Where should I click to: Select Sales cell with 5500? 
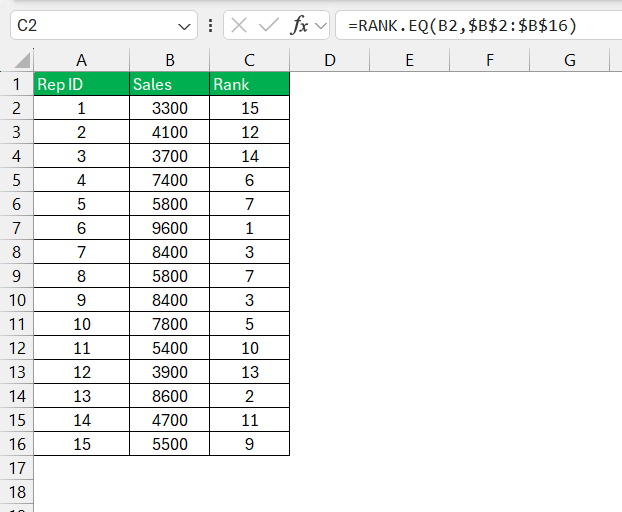[169, 444]
